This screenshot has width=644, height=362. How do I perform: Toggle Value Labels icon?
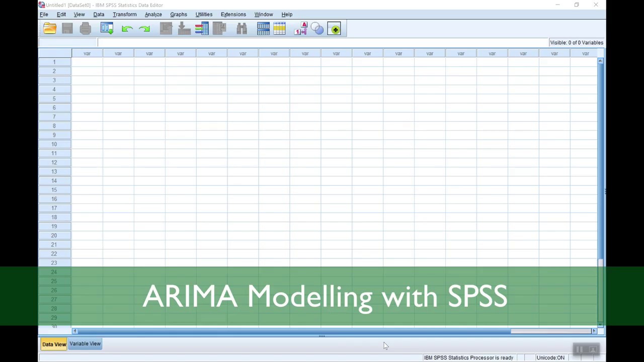click(301, 29)
